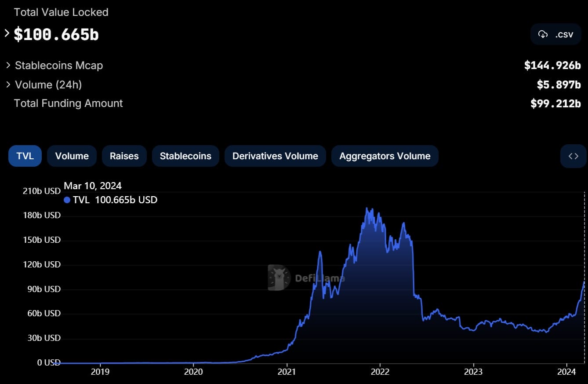Select the active TVL tab
The width and height of the screenshot is (588, 384).
(x=25, y=156)
